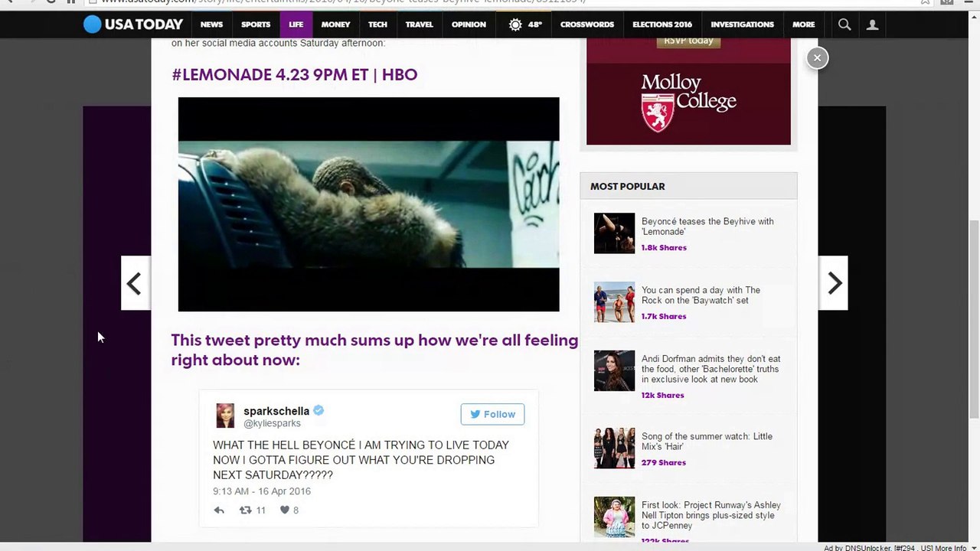Click the USA TODAY logo
This screenshot has width=980, height=551.
coord(133,24)
